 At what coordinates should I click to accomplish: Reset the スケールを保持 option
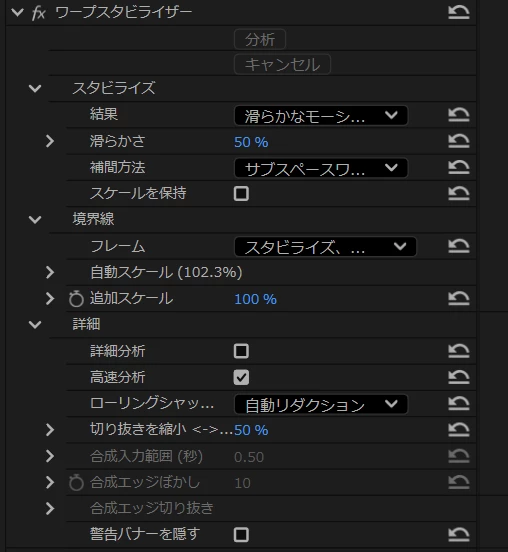pos(459,193)
